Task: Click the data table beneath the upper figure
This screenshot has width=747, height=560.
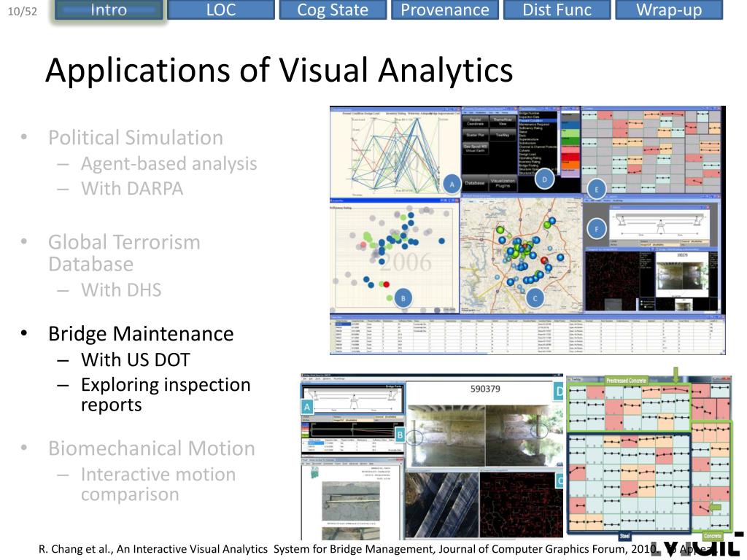Action: [527, 335]
